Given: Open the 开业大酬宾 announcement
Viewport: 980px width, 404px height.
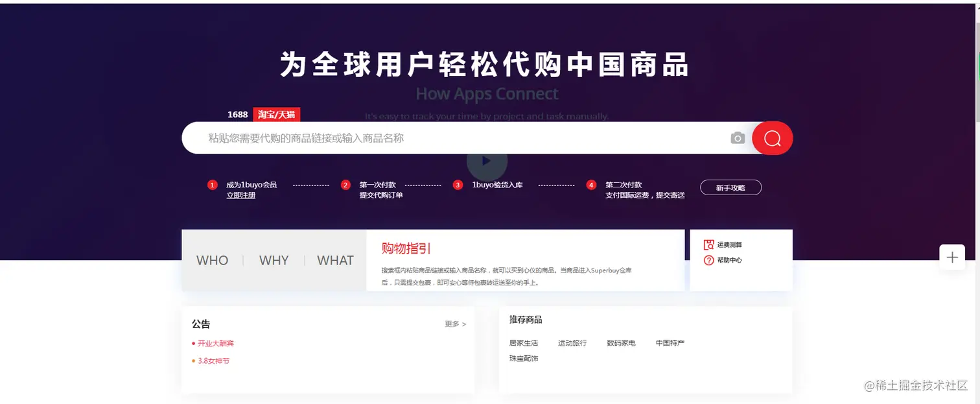Looking at the screenshot, I should point(216,344).
